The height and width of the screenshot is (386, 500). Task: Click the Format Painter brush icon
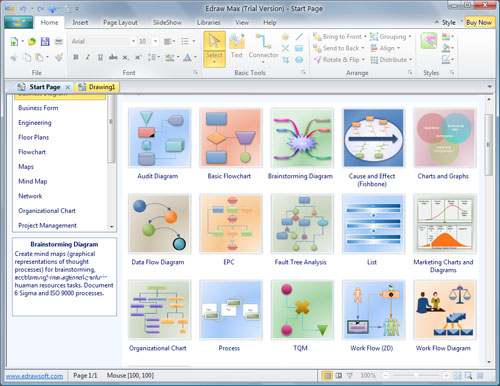pyautogui.click(x=59, y=57)
